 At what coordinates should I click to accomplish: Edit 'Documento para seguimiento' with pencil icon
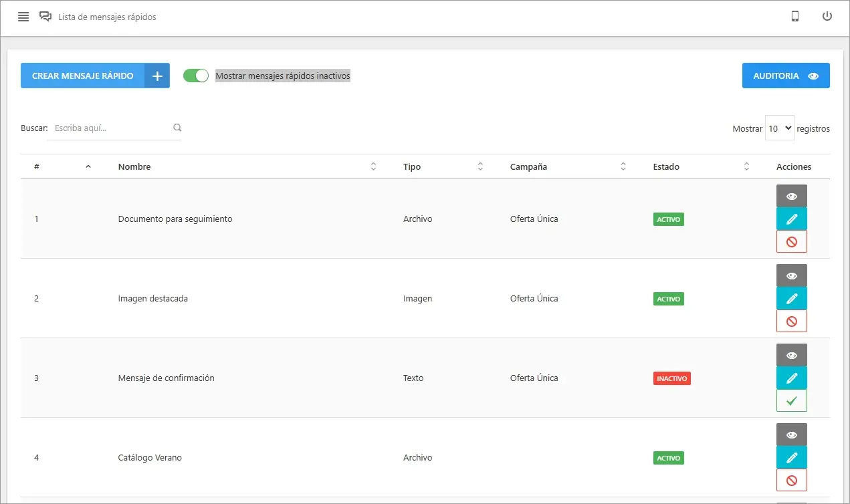point(791,219)
